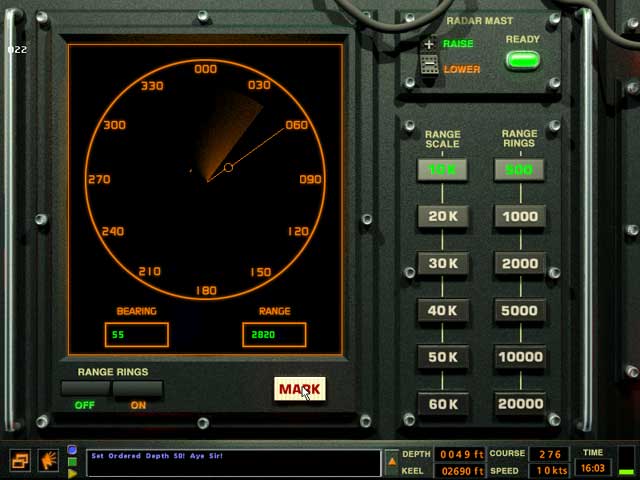This screenshot has height=480, width=640.
Task: Expand message log with the orange up arrow
Action: tap(392, 461)
